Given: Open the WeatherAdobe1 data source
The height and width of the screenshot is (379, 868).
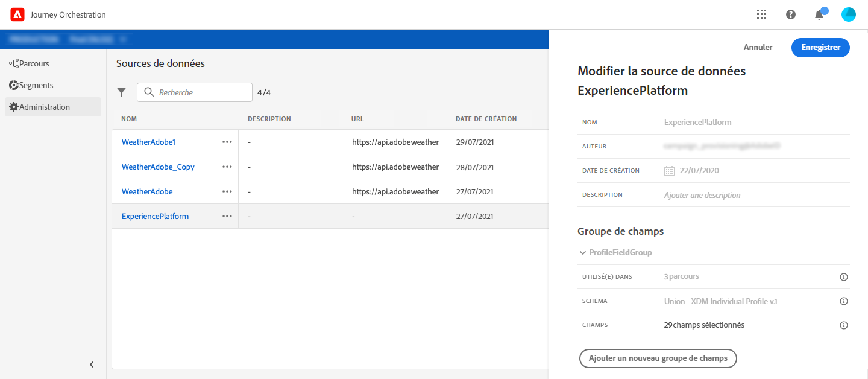Looking at the screenshot, I should pos(148,142).
